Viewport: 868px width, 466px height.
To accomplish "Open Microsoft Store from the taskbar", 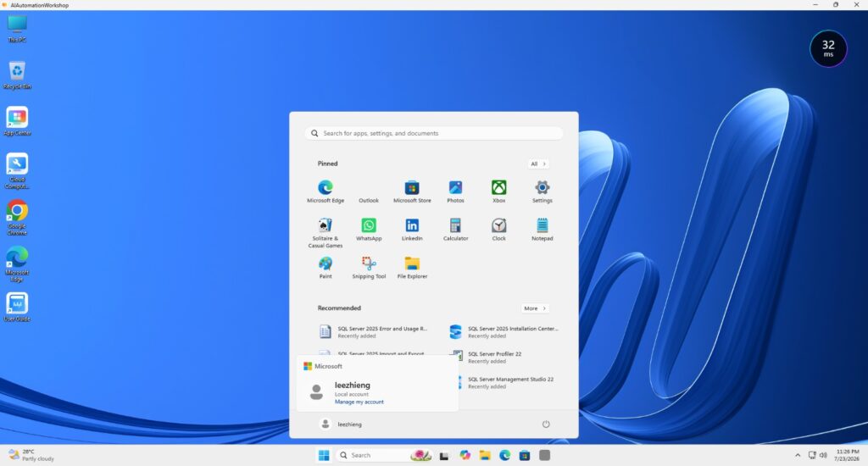I will [525, 455].
